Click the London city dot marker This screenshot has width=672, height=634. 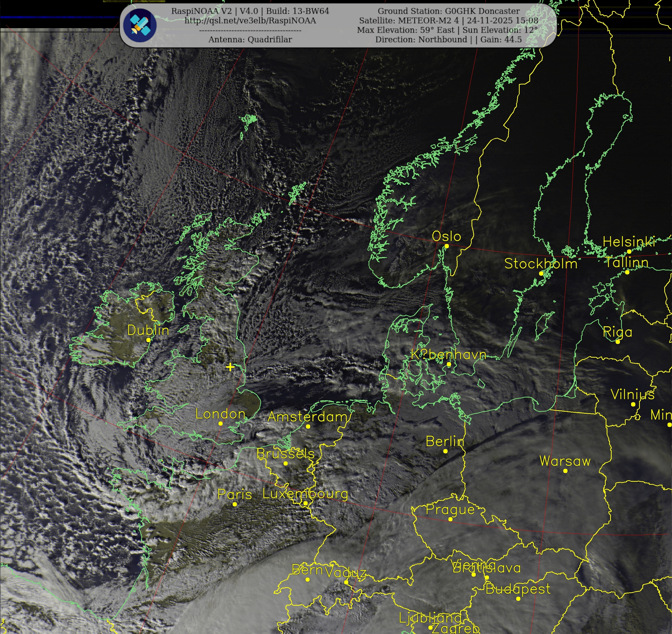tap(220, 423)
